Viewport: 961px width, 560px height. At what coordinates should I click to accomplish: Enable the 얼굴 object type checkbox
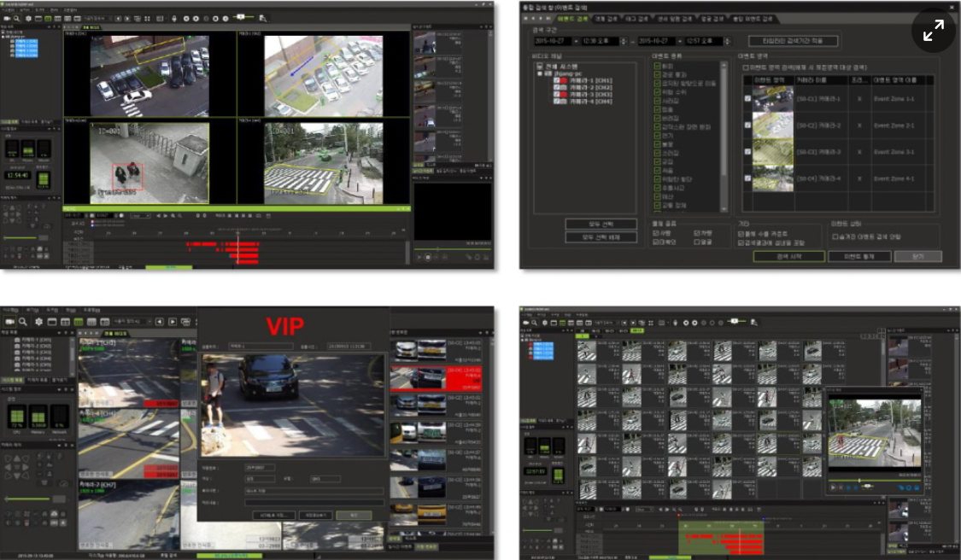tap(697, 242)
